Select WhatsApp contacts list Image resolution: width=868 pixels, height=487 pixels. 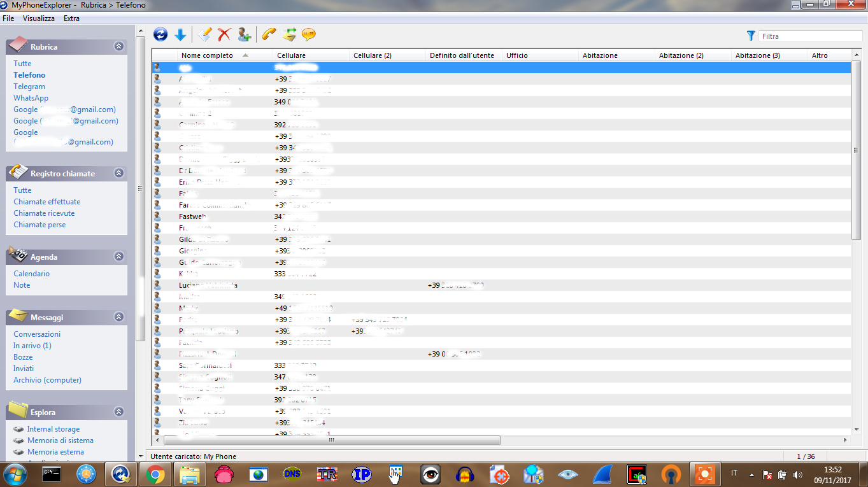[x=31, y=98]
